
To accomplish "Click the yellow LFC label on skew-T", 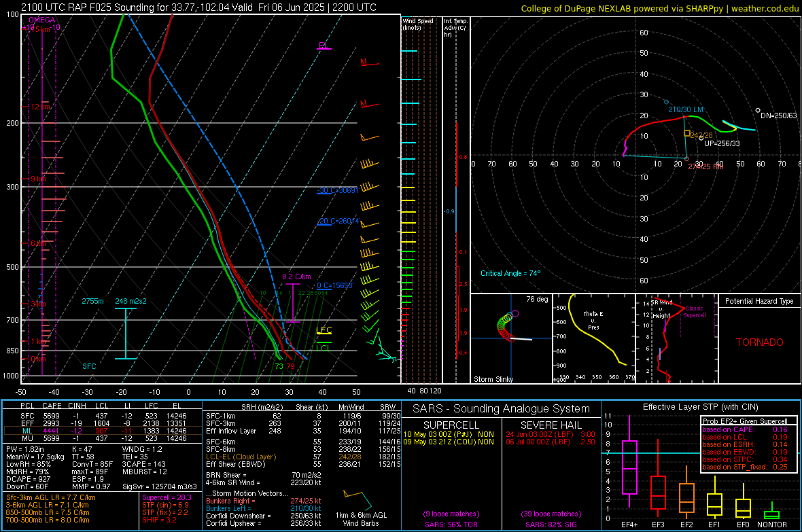I will click(x=324, y=330).
